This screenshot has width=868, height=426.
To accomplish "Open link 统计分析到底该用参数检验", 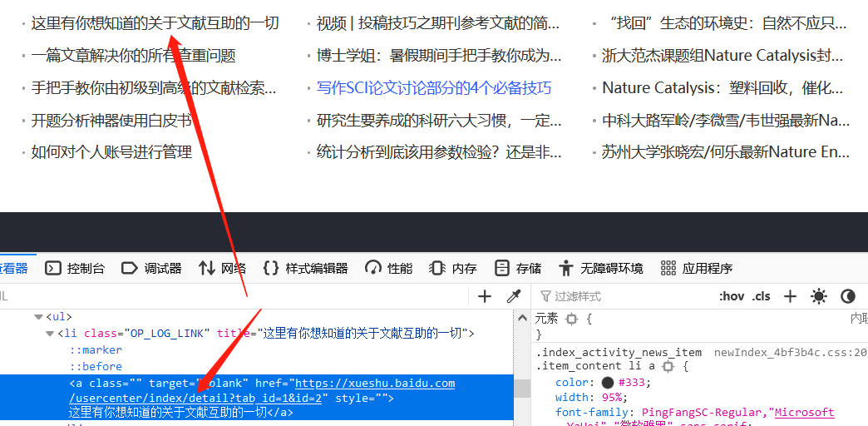I will coord(439,151).
